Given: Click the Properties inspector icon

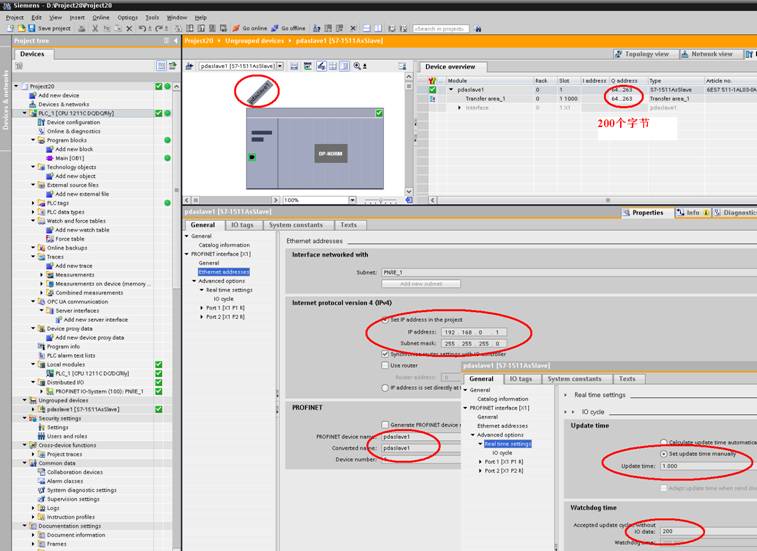Looking at the screenshot, I should pyautogui.click(x=627, y=212).
